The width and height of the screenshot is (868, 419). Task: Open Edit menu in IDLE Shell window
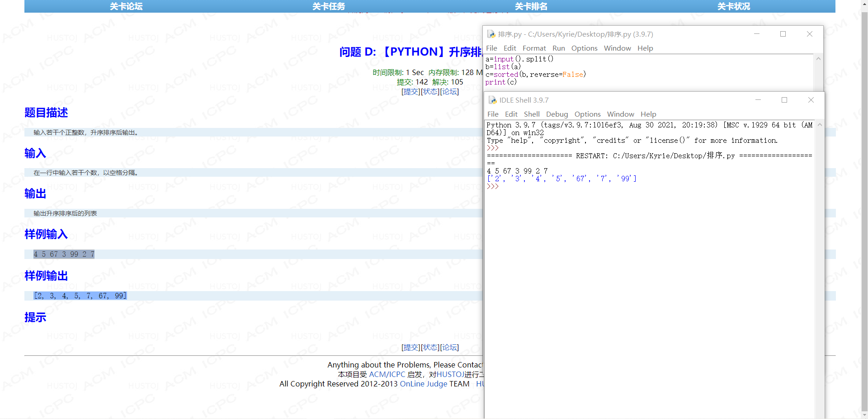(511, 114)
